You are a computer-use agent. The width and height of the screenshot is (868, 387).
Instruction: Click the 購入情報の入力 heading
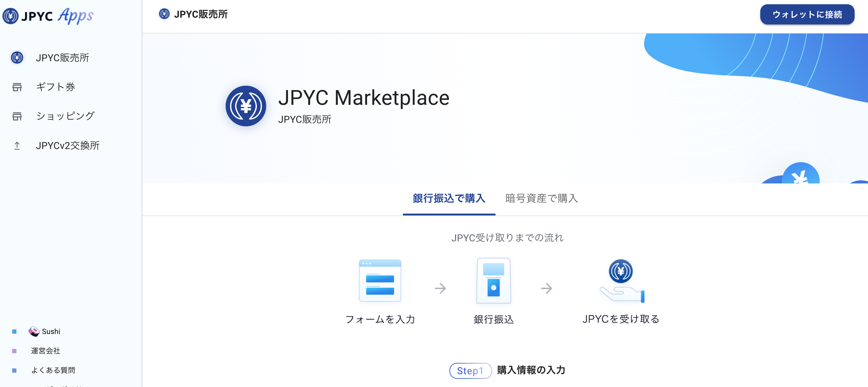(x=531, y=370)
